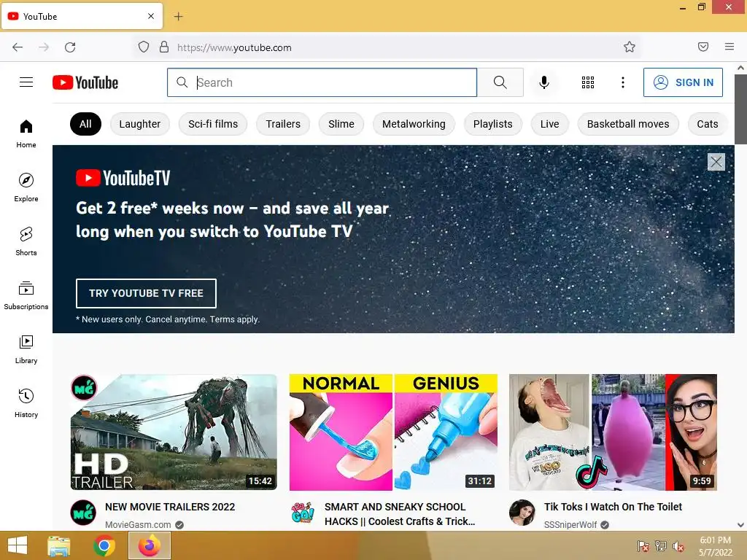Viewport: 747px width, 560px height.
Task: Click the HD Trailer video thumbnail
Action: tap(174, 432)
